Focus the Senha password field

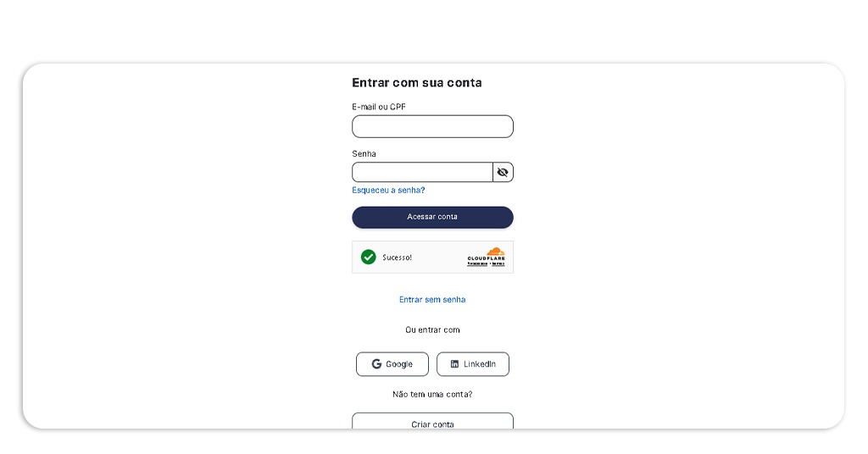(x=422, y=173)
